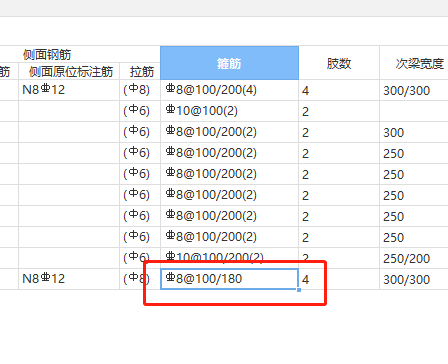Select 拉筋 (6) in the 10@100(2) row
This screenshot has width=448, height=364.
(140, 111)
